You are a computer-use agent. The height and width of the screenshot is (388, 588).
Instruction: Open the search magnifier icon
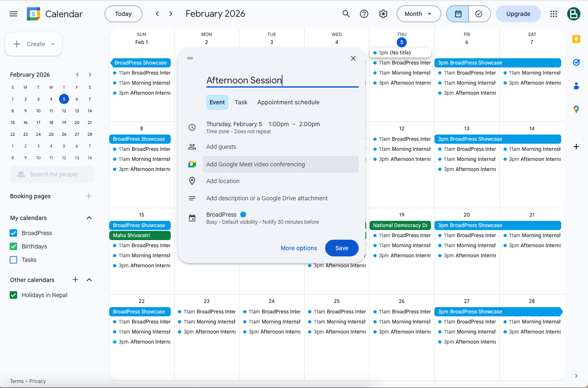point(346,14)
